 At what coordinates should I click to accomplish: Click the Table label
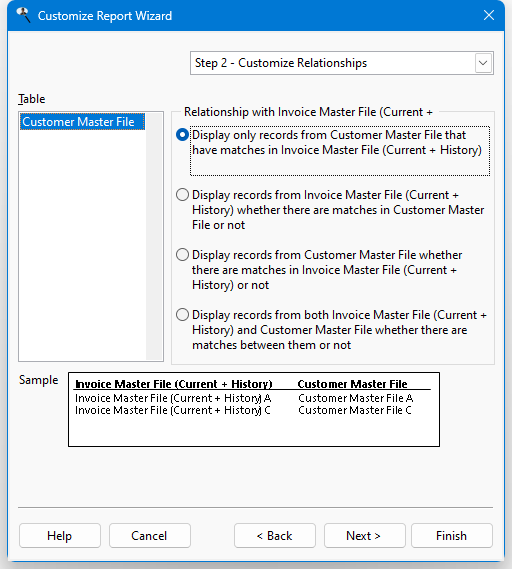tap(32, 99)
